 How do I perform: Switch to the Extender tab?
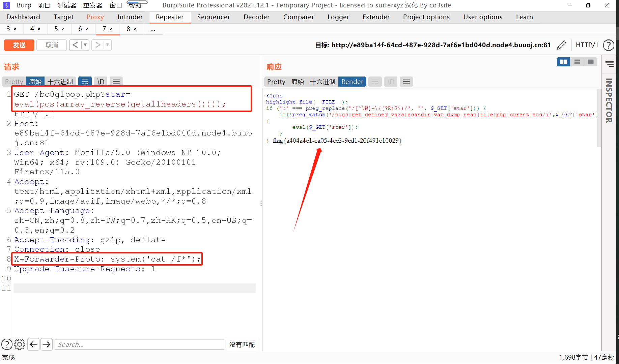[x=376, y=17]
